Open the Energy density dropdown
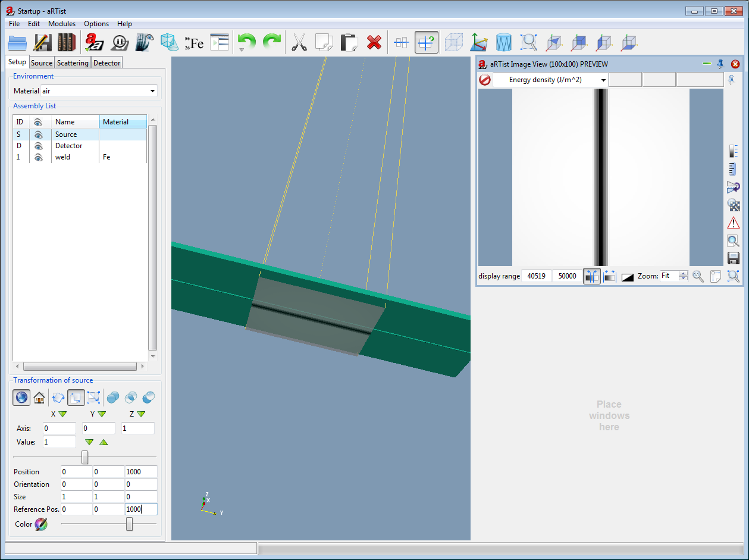 (550, 80)
